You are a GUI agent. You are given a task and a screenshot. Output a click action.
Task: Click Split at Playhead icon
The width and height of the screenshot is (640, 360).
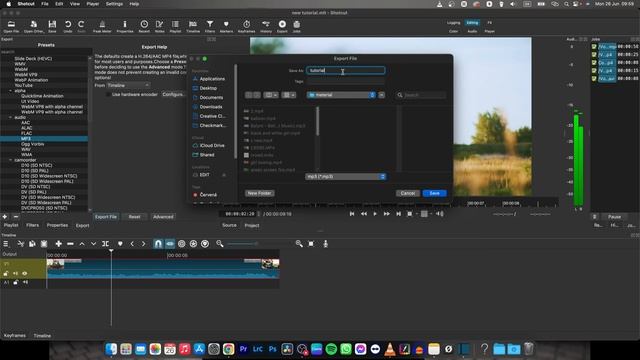(x=105, y=244)
